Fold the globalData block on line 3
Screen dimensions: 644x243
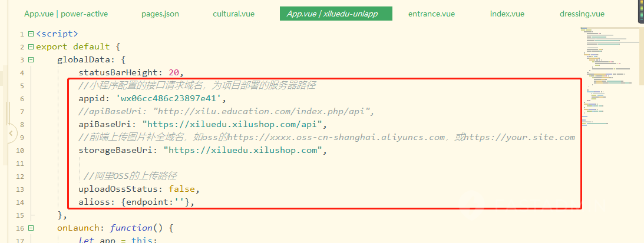[x=31, y=59]
